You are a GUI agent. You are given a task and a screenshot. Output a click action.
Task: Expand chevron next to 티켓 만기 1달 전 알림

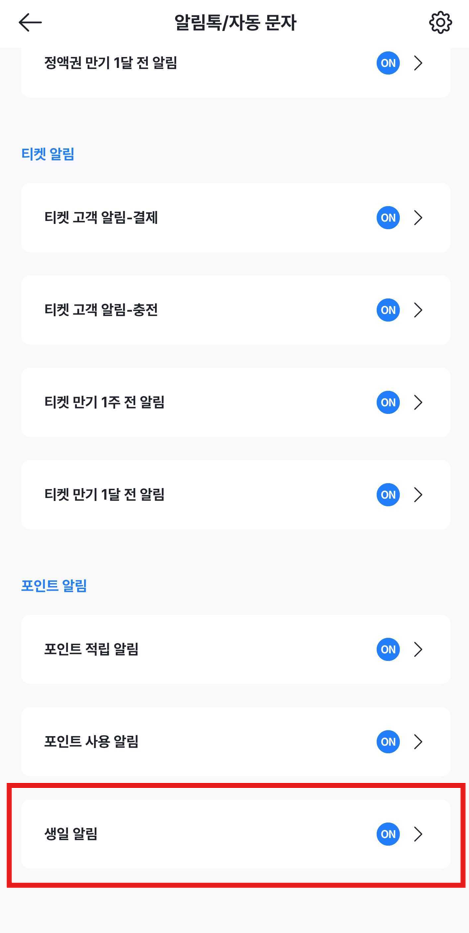(x=418, y=494)
